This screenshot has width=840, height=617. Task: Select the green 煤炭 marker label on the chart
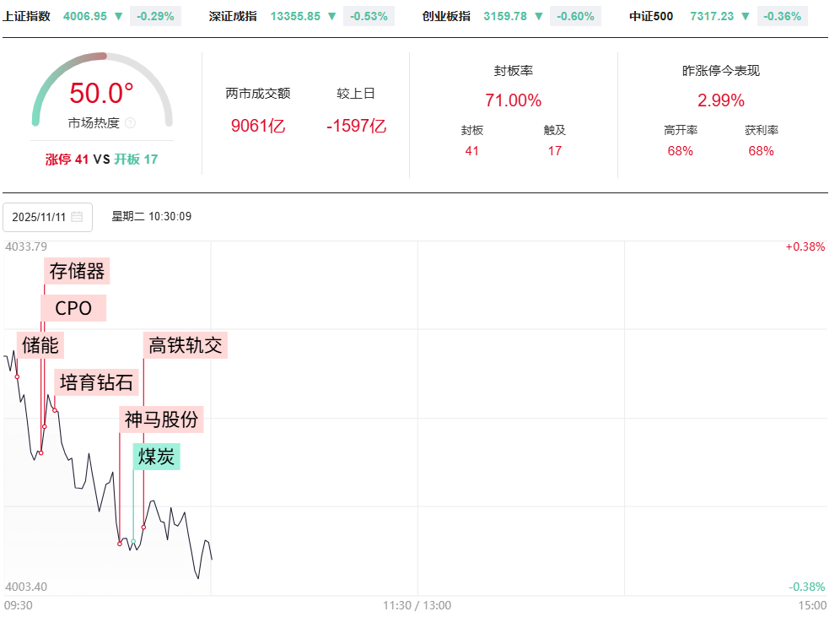click(156, 457)
